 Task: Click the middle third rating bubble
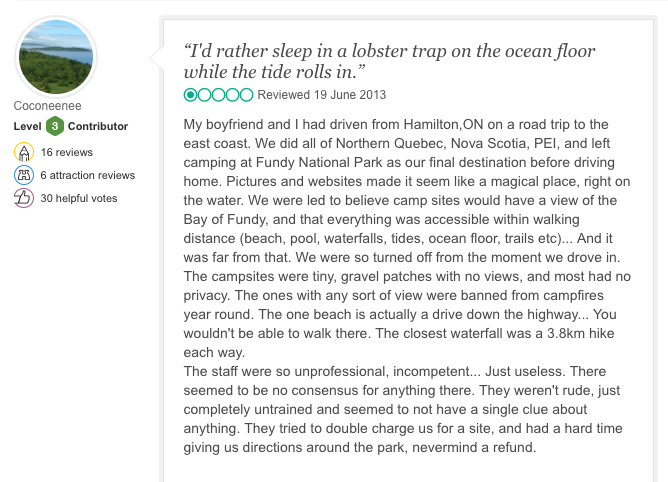pyautogui.click(x=219, y=95)
